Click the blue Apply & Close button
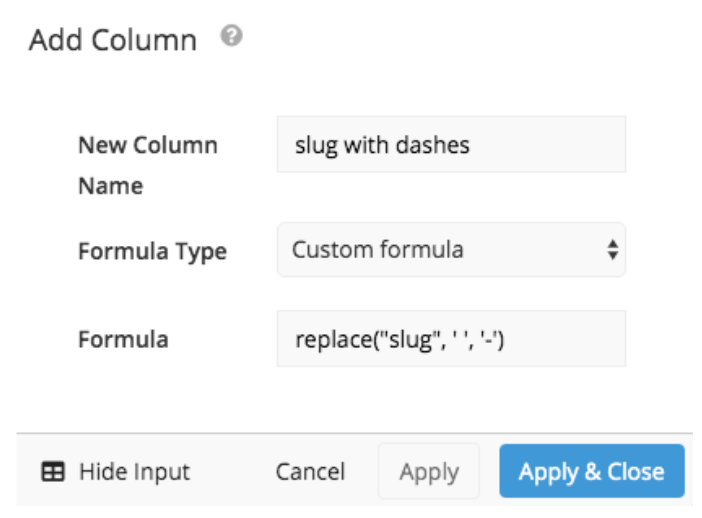The height and width of the screenshot is (518, 702). coord(592,471)
